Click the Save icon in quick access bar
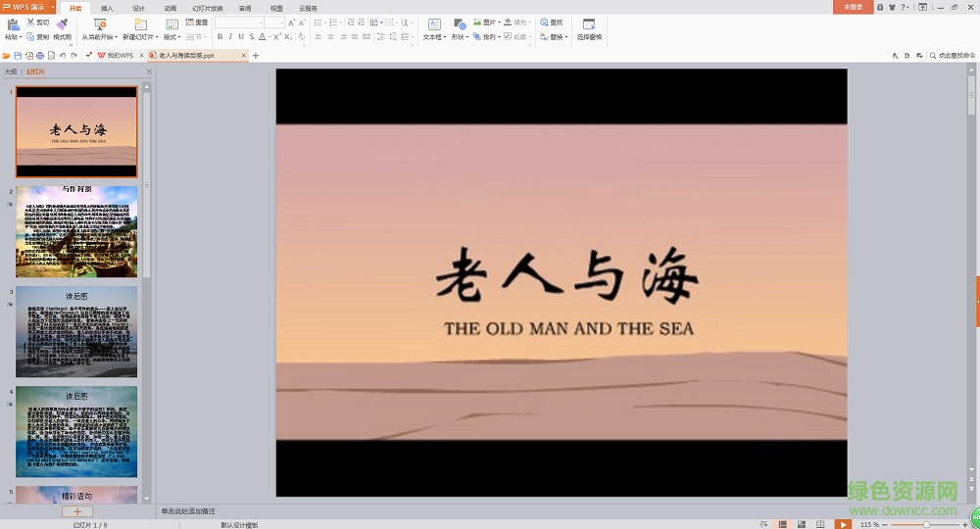 [x=18, y=56]
